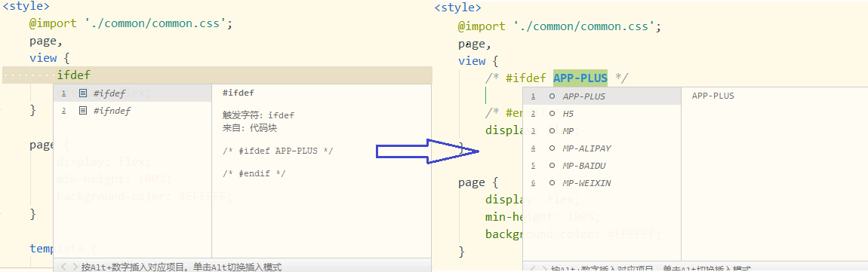868x272 pixels.
Task: Pick the H5 platform suggestion
Action: 602,113
